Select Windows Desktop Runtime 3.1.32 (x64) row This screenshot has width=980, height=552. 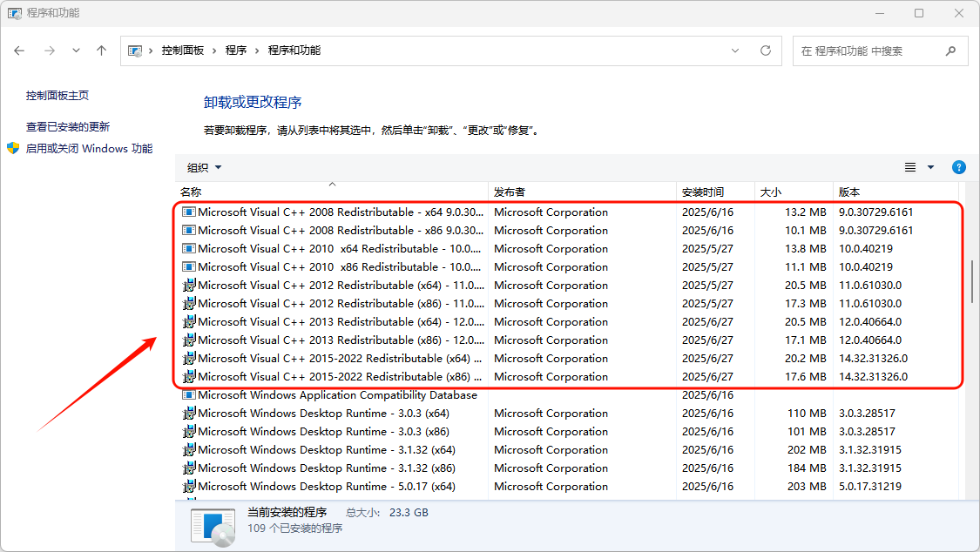click(569, 449)
